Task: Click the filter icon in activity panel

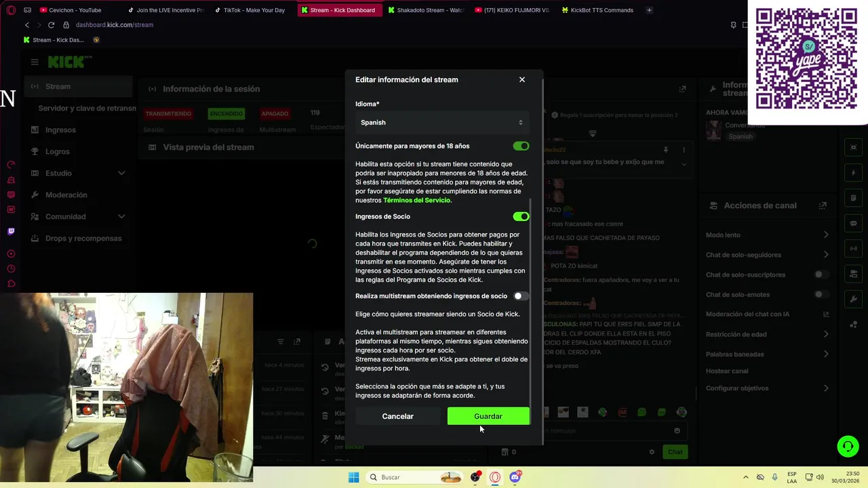Action: click(x=281, y=342)
